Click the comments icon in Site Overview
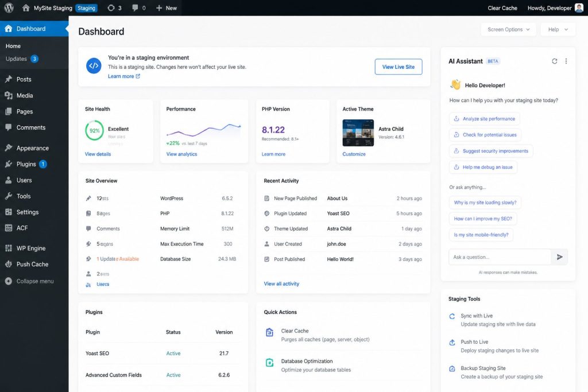The width and height of the screenshot is (588, 392). click(88, 228)
